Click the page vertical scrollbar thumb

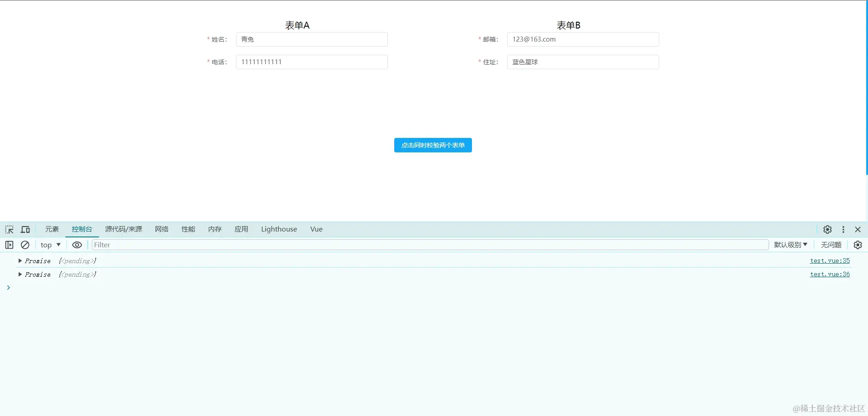tap(867, 88)
